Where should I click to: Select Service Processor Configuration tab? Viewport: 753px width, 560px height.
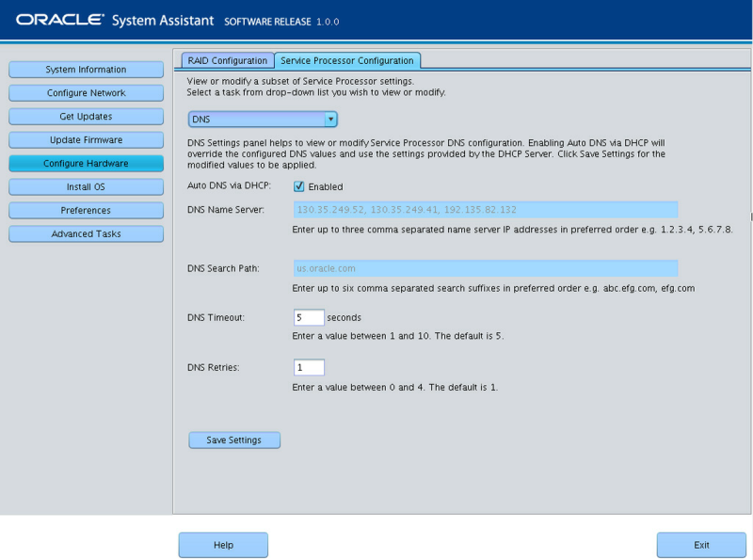pos(347,60)
